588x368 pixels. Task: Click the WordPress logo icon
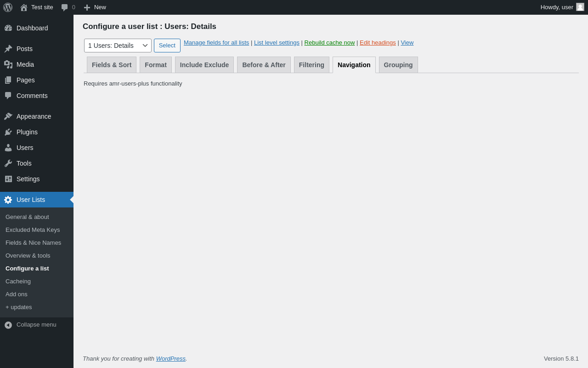[8, 7]
